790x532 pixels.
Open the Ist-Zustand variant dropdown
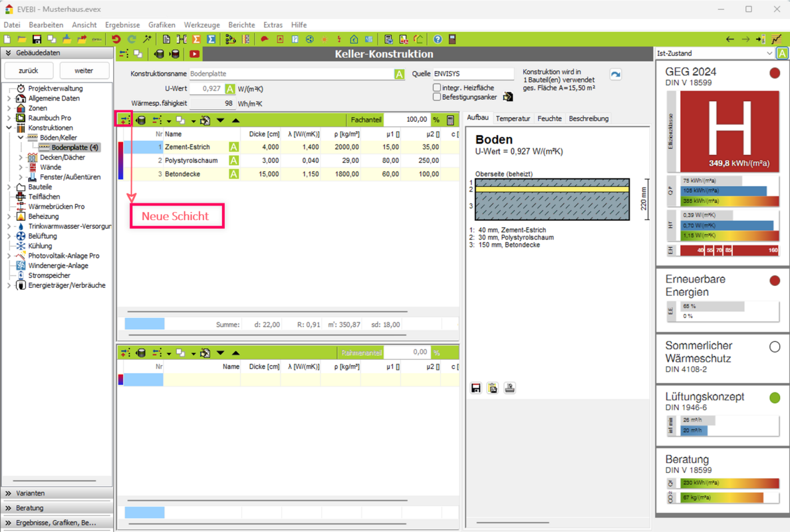[x=769, y=54]
